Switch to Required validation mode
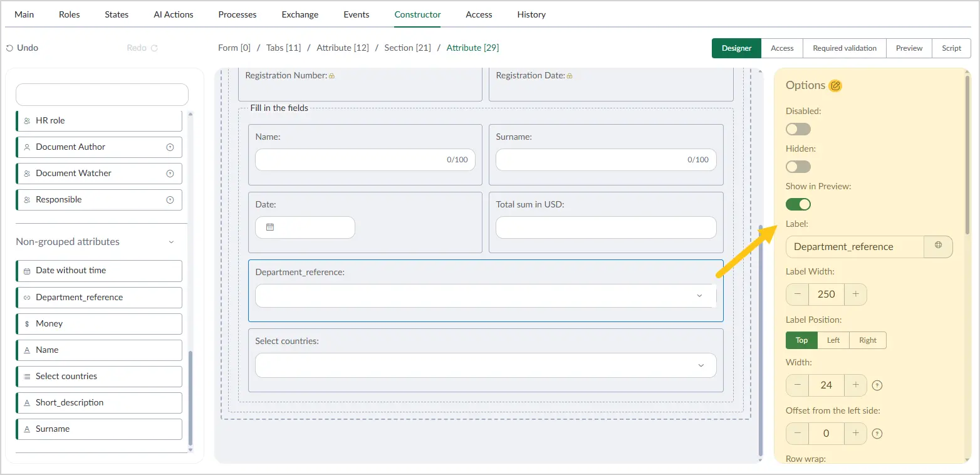Image resolution: width=980 pixels, height=475 pixels. coord(845,48)
